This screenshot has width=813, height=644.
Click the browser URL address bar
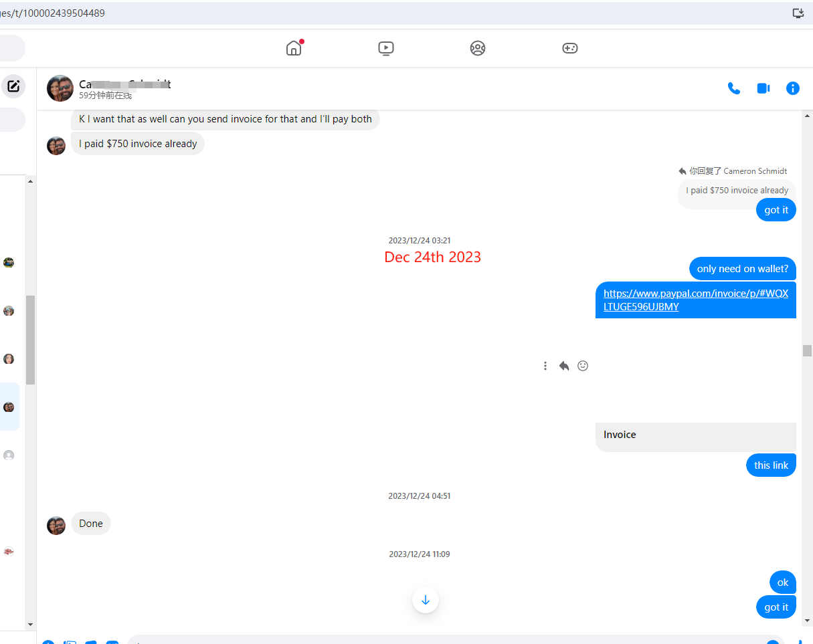(335, 13)
